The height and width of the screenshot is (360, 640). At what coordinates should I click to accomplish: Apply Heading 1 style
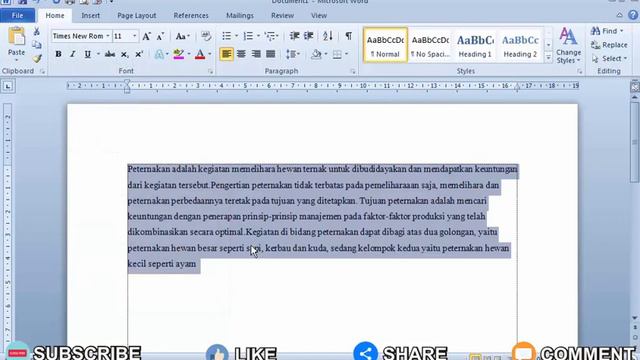475,45
